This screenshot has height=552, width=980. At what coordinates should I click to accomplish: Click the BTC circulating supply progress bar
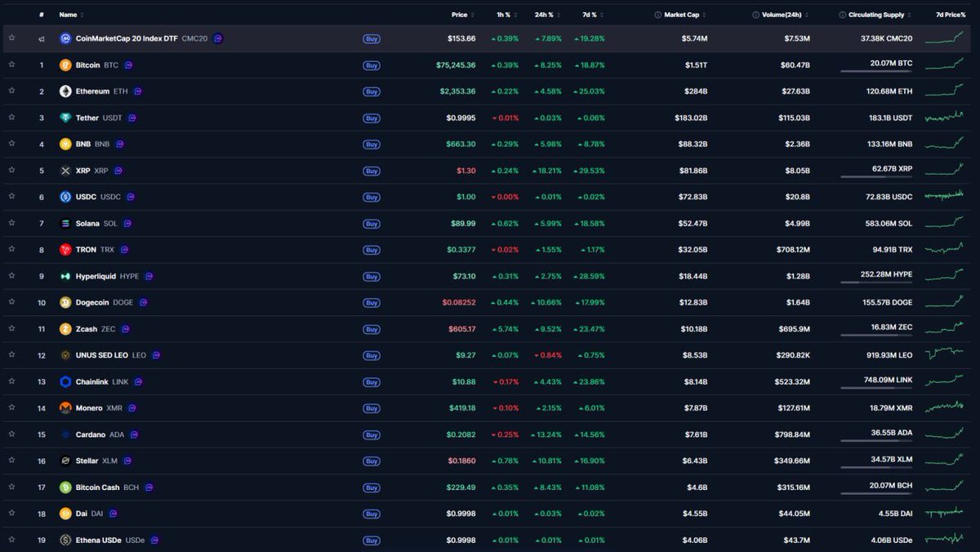point(876,71)
